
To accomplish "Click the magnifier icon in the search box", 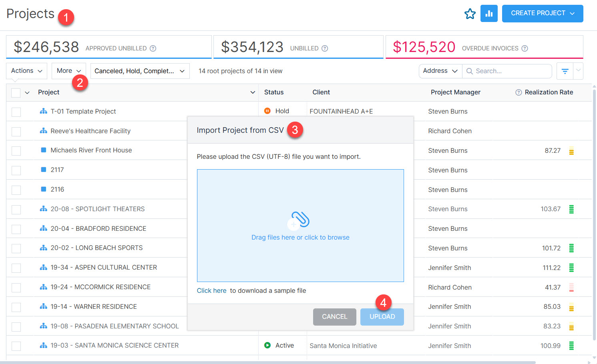I will coord(469,71).
